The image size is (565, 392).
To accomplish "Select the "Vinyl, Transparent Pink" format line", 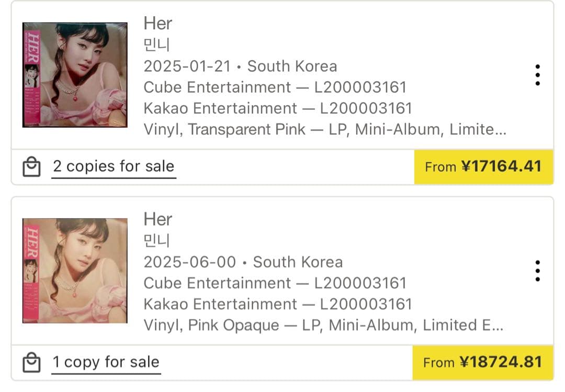I will pyautogui.click(x=324, y=129).
